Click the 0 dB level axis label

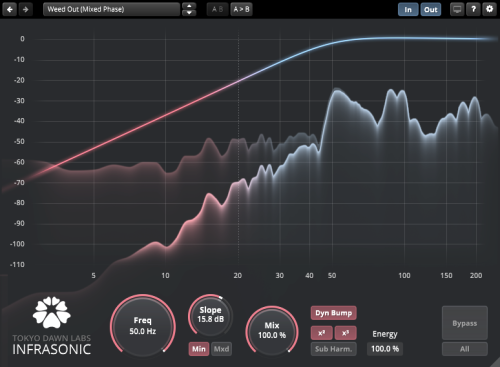tap(22, 39)
